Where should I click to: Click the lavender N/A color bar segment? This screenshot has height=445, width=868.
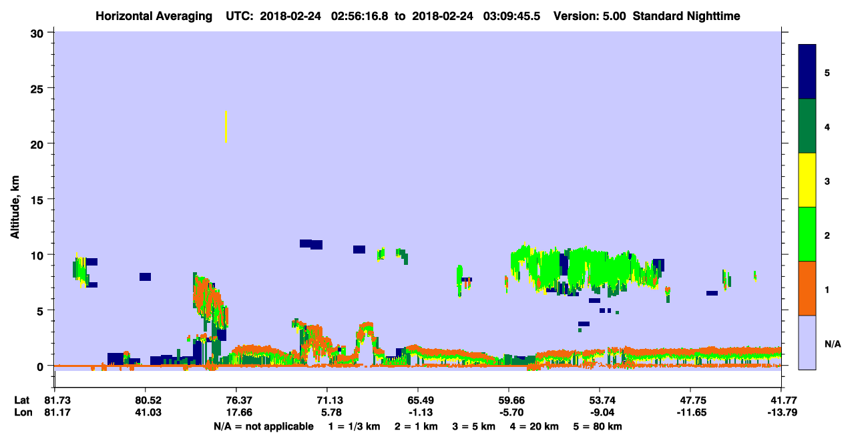pyautogui.click(x=807, y=342)
